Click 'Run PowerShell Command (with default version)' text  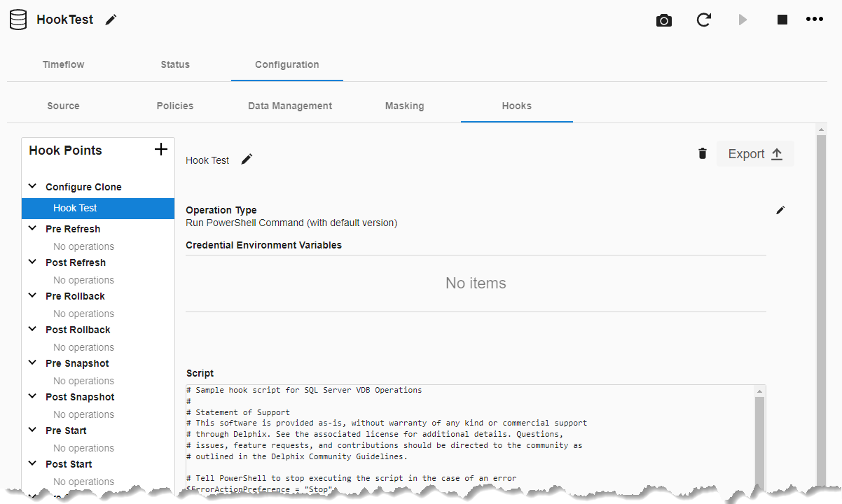(291, 223)
